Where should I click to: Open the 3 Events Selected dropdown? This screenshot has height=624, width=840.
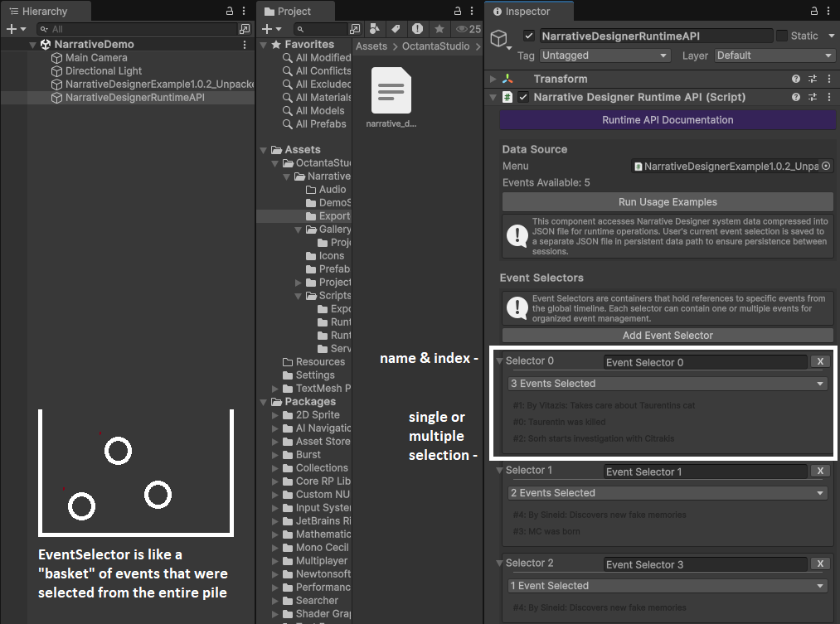tap(668, 384)
